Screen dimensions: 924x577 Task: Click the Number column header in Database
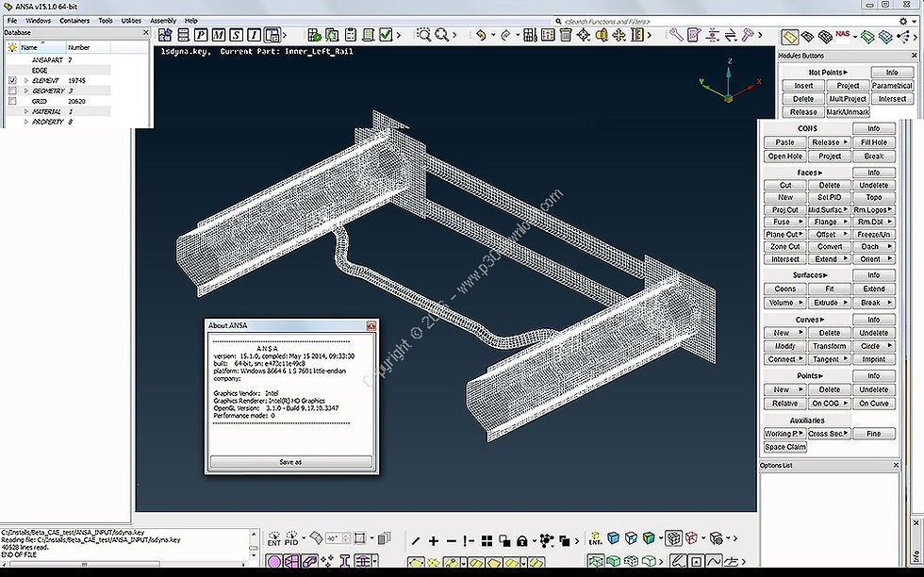point(89,47)
